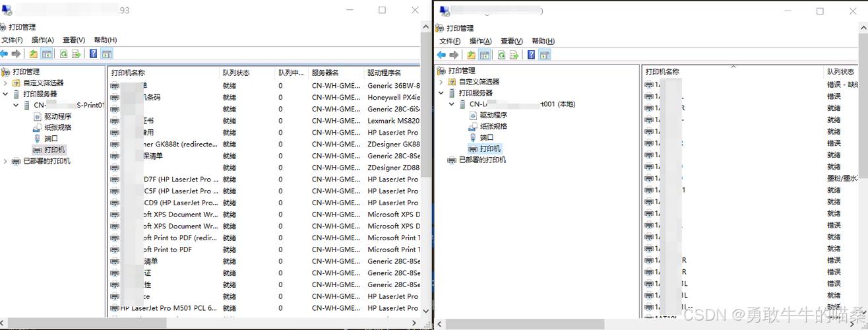Viewport: 868px width, 330px height.
Task: Open 查看(V) menu in right window
Action: (512, 41)
